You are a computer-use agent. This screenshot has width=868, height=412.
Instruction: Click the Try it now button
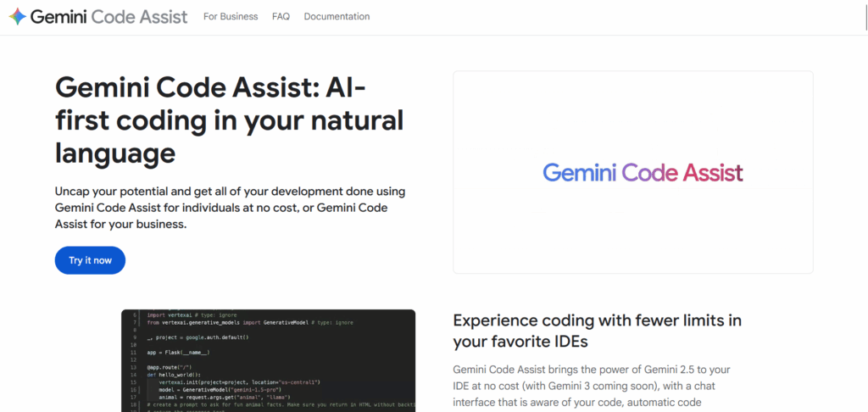pos(90,260)
